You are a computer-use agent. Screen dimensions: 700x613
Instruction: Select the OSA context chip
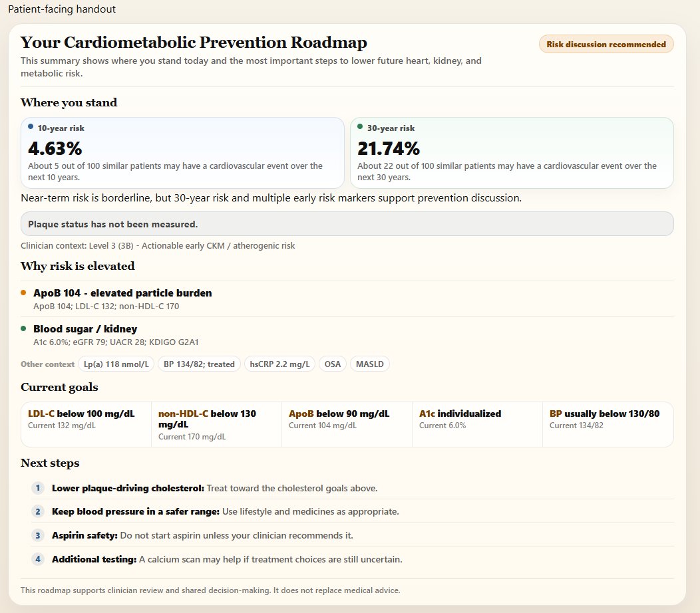coord(333,364)
